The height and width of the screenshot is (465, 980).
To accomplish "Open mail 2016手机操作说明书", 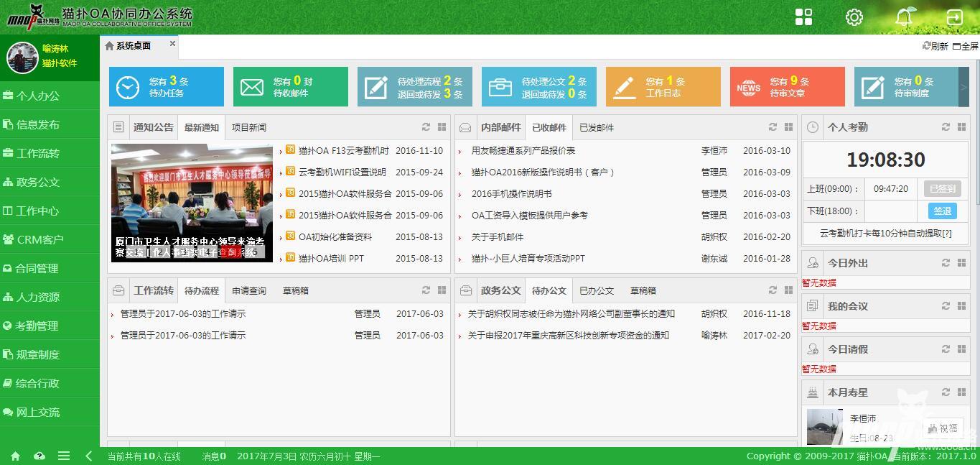I will pos(512,194).
